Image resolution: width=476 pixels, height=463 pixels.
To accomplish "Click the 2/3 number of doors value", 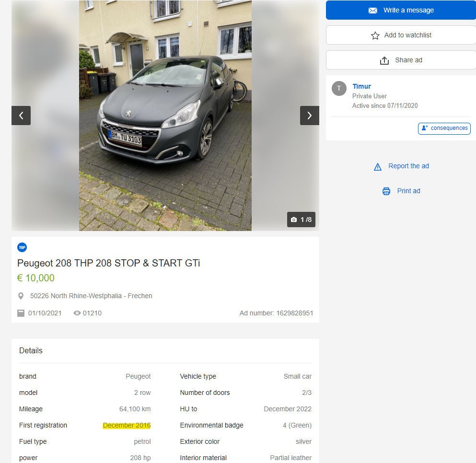I will pyautogui.click(x=307, y=393).
